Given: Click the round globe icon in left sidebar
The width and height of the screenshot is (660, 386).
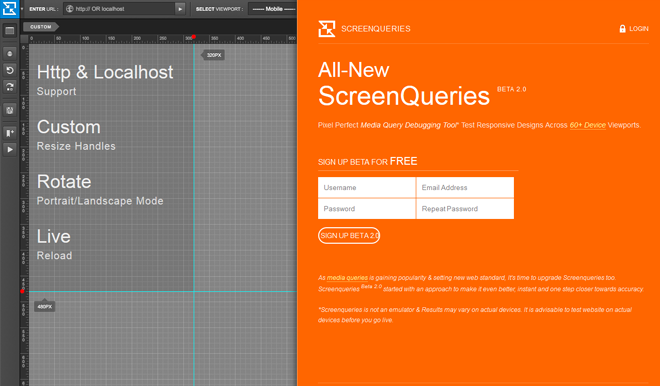Looking at the screenshot, I should [10, 54].
